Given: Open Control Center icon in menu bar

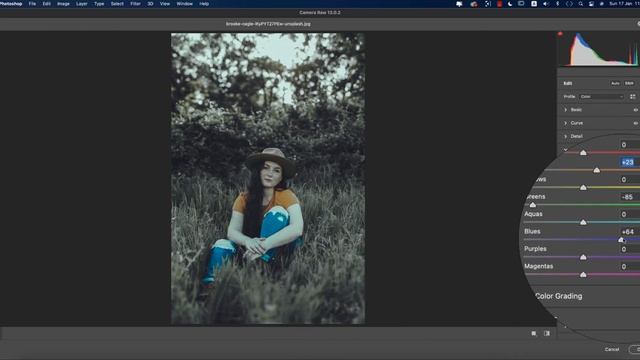Looking at the screenshot, I should click(591, 4).
